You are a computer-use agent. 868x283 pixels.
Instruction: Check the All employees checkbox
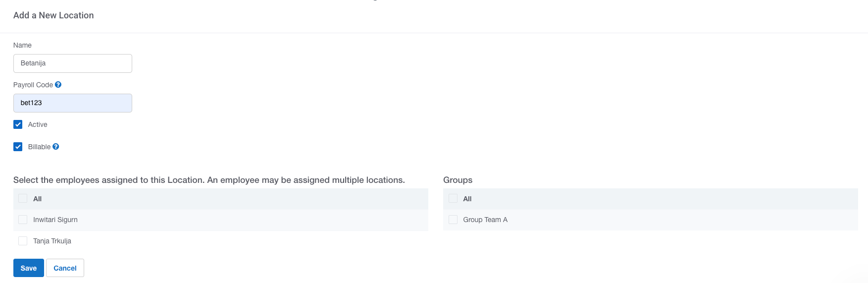23,199
